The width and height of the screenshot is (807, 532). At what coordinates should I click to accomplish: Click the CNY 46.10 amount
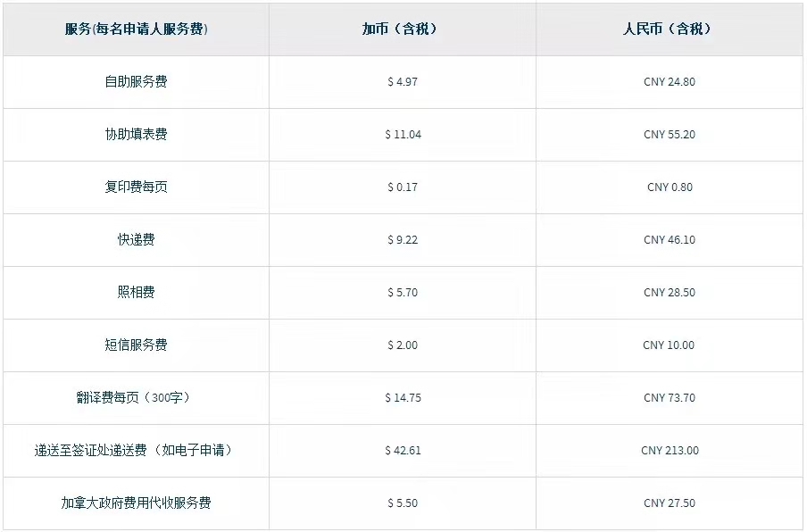tap(670, 239)
